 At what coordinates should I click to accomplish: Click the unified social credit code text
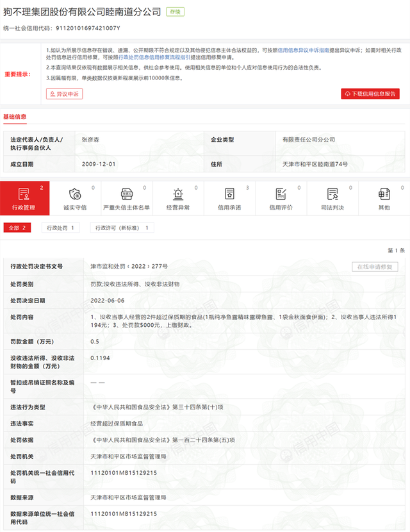pos(61,28)
